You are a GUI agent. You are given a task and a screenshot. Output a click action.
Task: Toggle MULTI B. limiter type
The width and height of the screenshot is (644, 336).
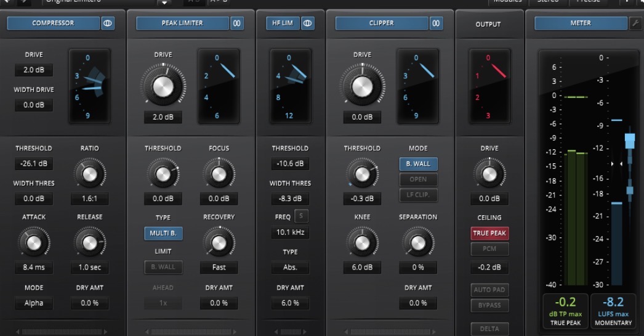(x=164, y=233)
